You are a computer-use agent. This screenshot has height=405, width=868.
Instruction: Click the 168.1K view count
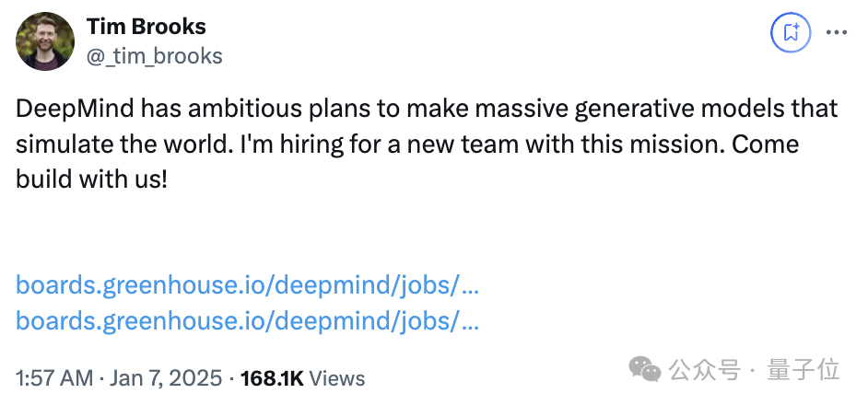point(272,378)
